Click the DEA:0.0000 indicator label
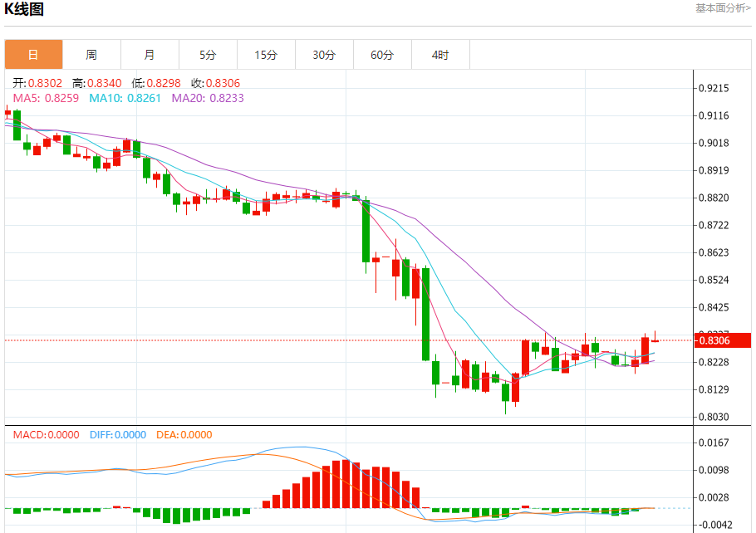 (184, 435)
